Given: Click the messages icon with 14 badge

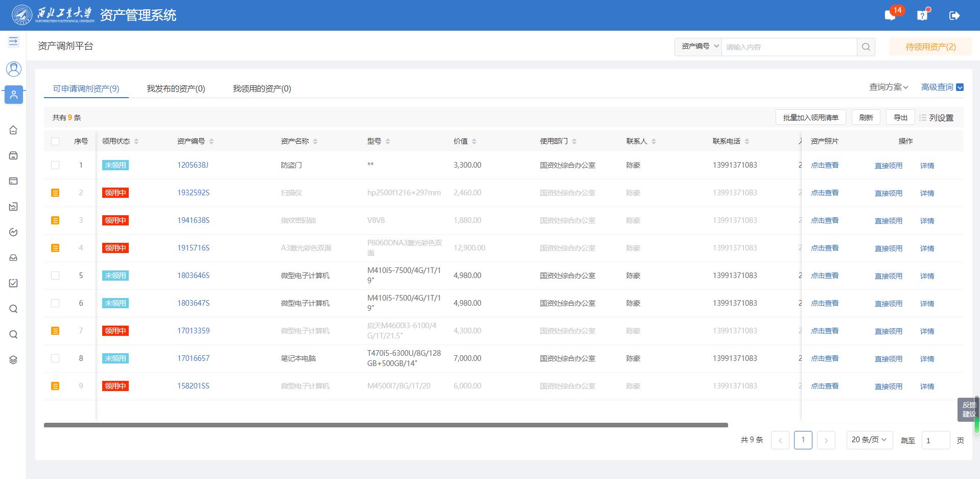Looking at the screenshot, I should (890, 15).
